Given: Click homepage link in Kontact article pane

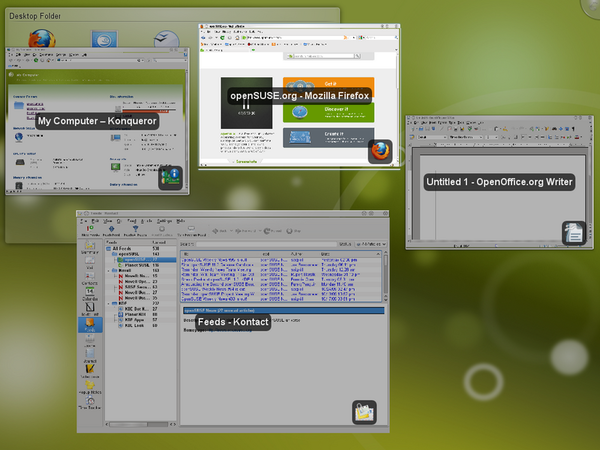Looking at the screenshot, I should point(230,330).
